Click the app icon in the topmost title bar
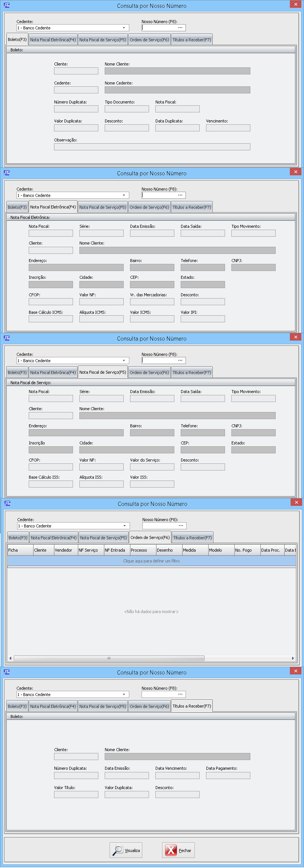304x868 pixels. (7, 6)
